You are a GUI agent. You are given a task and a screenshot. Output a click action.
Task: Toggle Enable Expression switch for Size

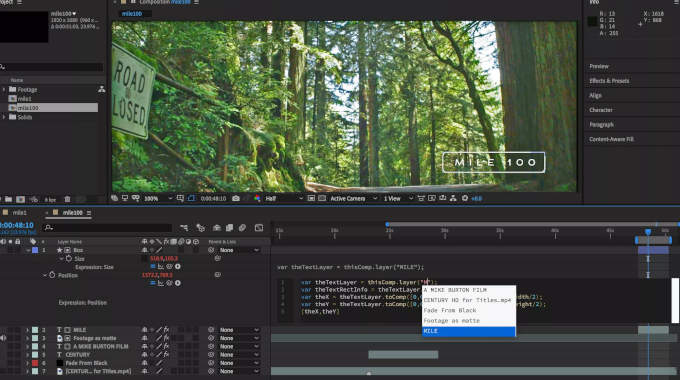tap(153, 267)
